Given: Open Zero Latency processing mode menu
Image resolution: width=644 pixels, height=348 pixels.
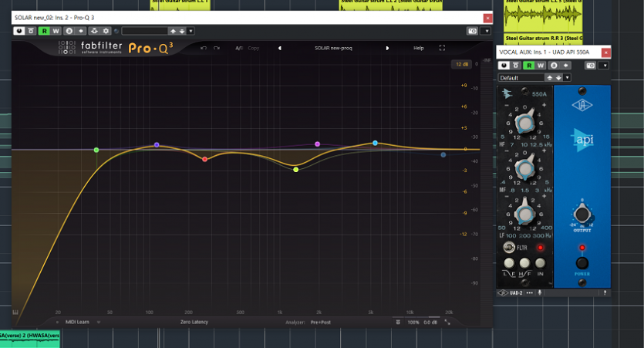Looking at the screenshot, I should tap(194, 322).
